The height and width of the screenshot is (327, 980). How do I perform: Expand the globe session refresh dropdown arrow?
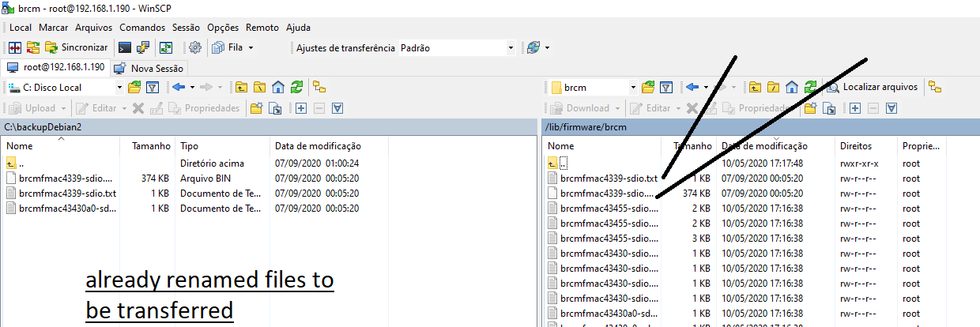click(x=547, y=47)
